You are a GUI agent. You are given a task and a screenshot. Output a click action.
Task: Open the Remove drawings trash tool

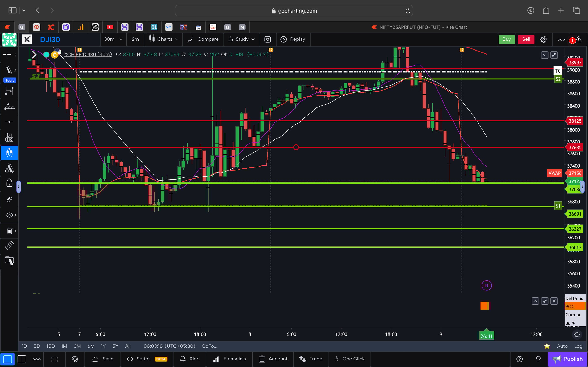point(9,231)
